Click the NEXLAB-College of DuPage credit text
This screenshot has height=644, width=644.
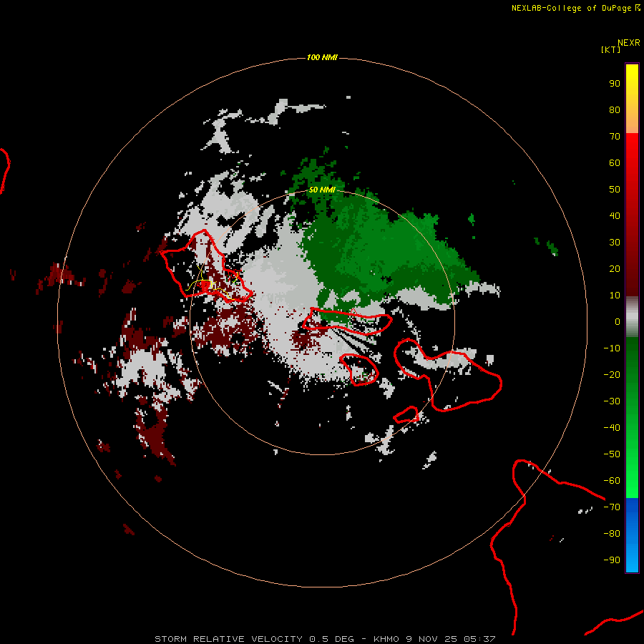[575, 8]
